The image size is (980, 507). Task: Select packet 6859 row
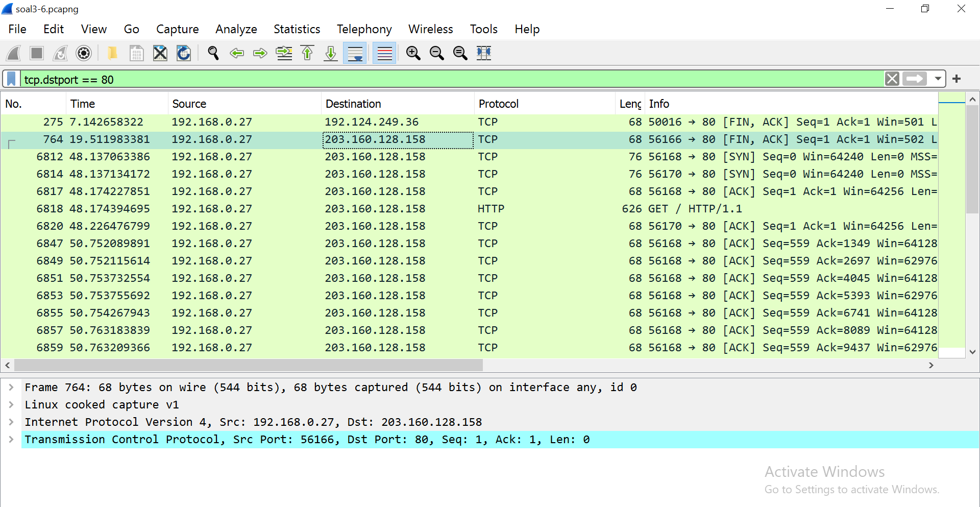click(469, 348)
